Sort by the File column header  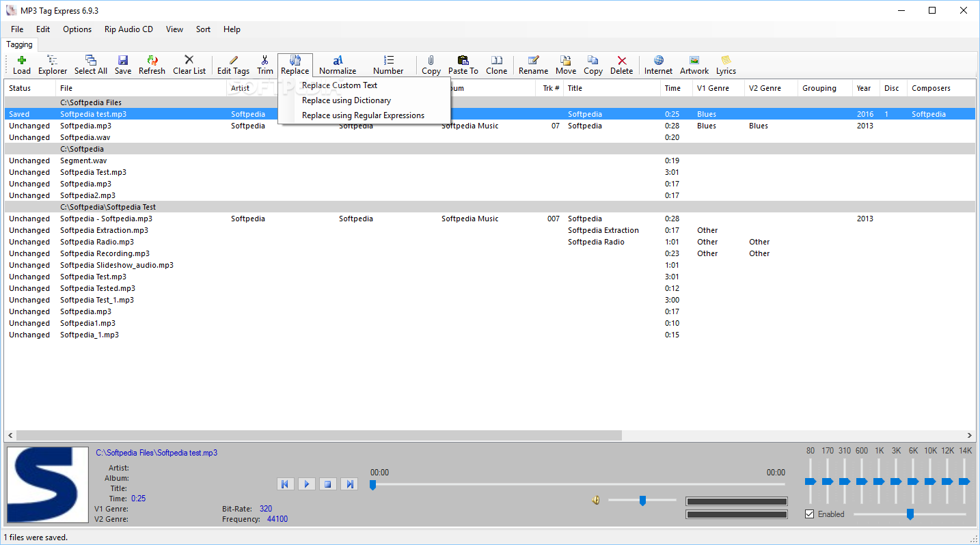[x=141, y=88]
